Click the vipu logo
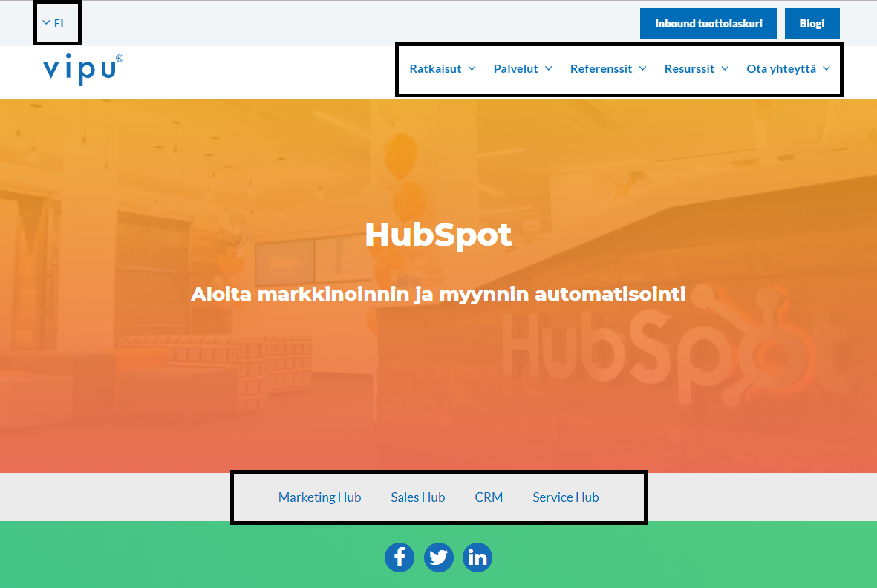 pos(83,69)
